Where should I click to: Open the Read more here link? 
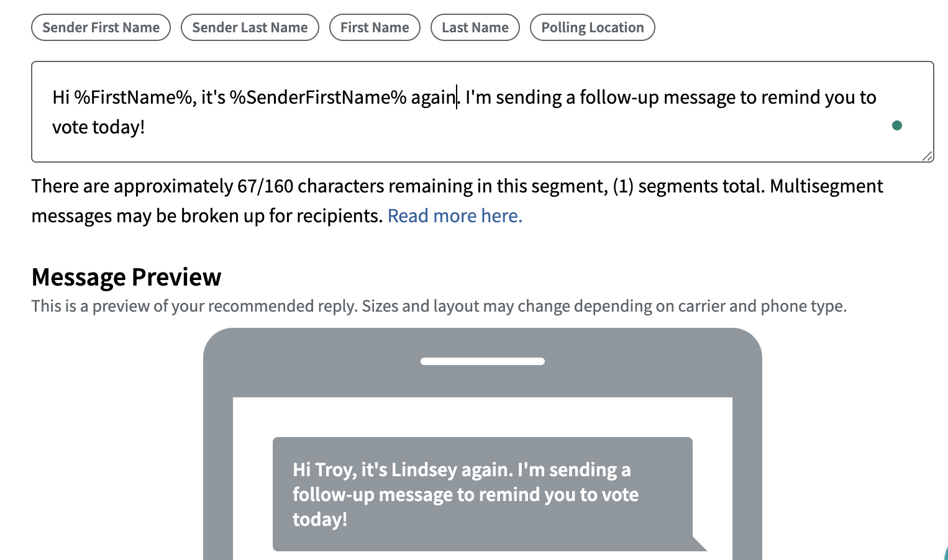(x=454, y=215)
